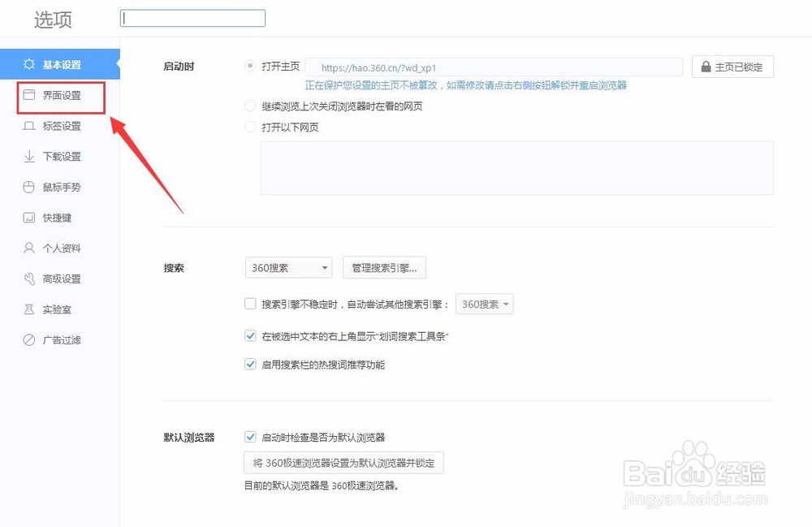Select the 打开以下网页 radio option
The image size is (812, 527).
click(x=250, y=127)
